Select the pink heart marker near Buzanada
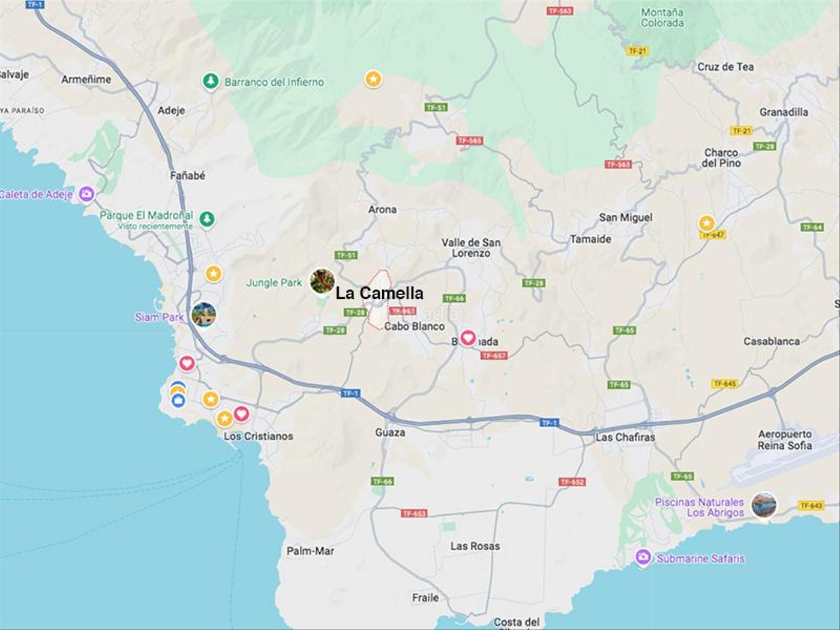The height and width of the screenshot is (630, 840). [468, 338]
